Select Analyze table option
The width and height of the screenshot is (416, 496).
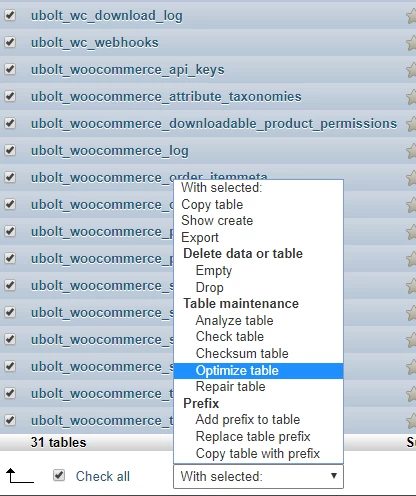258,320
